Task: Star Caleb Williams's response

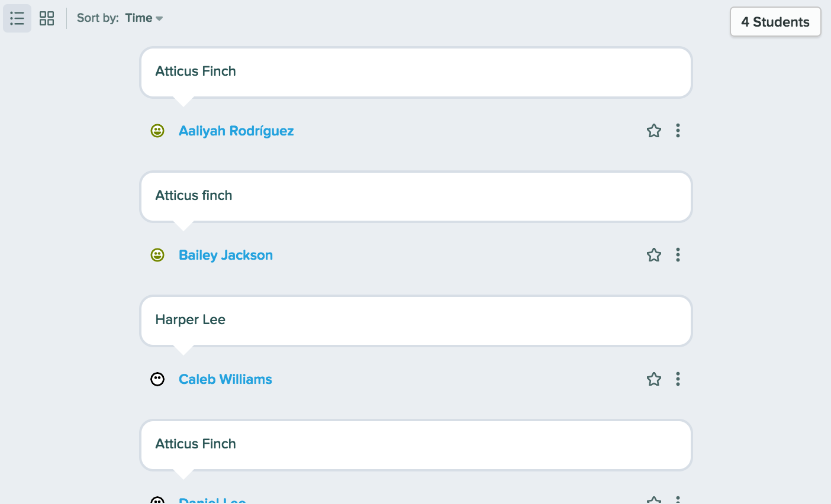Action: (x=653, y=379)
